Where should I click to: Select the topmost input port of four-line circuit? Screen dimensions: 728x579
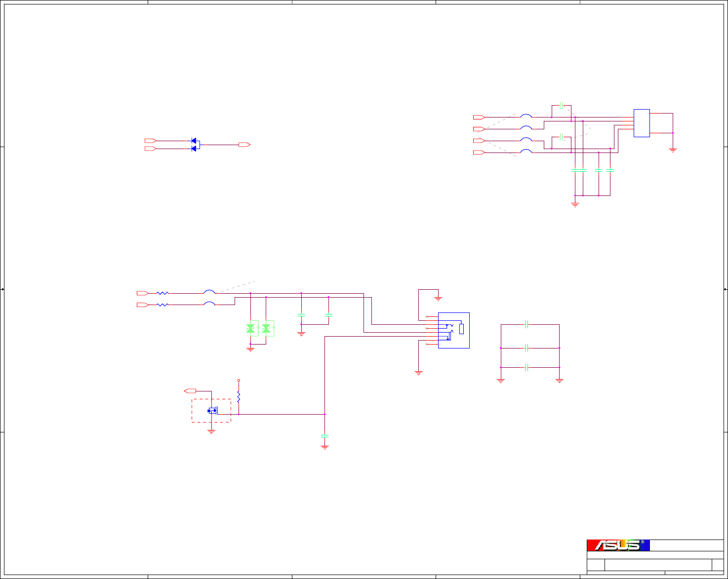click(x=479, y=117)
